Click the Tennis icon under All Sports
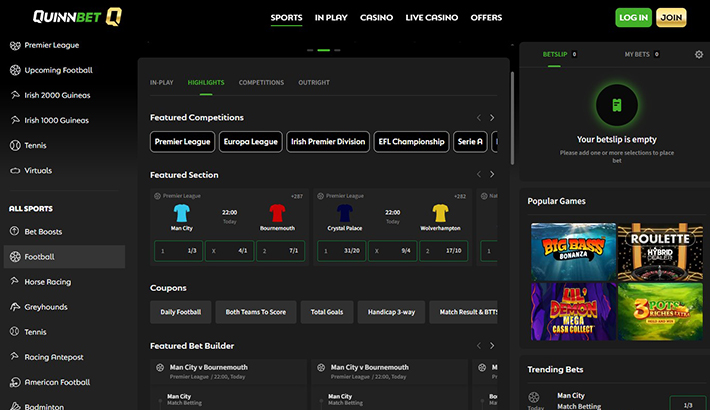 [14, 332]
